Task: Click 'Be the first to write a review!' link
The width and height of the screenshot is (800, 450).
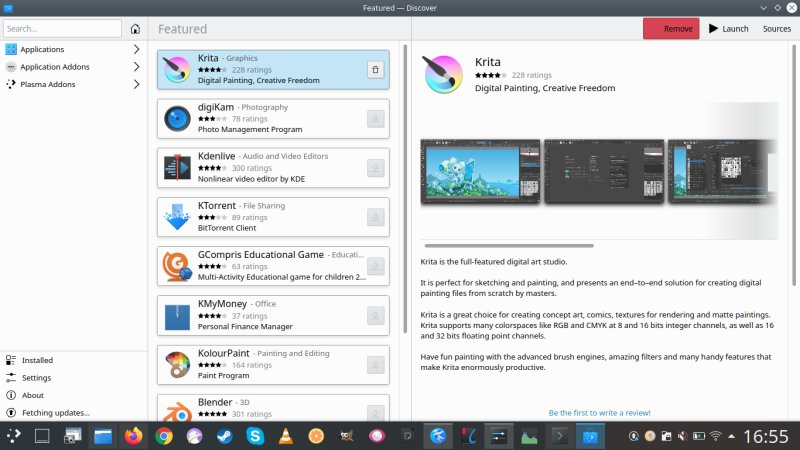Action: click(599, 412)
